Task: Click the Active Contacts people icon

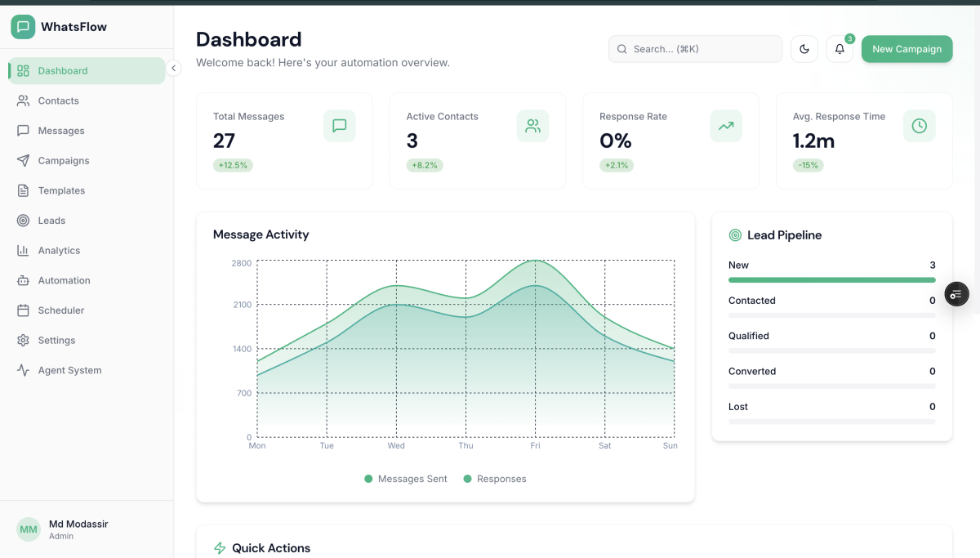Action: (x=532, y=126)
